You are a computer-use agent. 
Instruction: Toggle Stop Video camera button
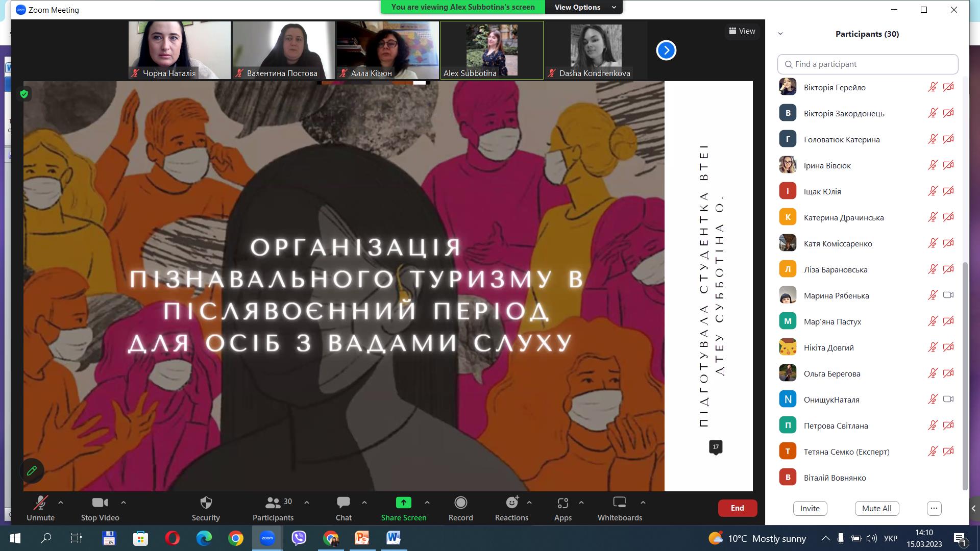[x=100, y=508]
